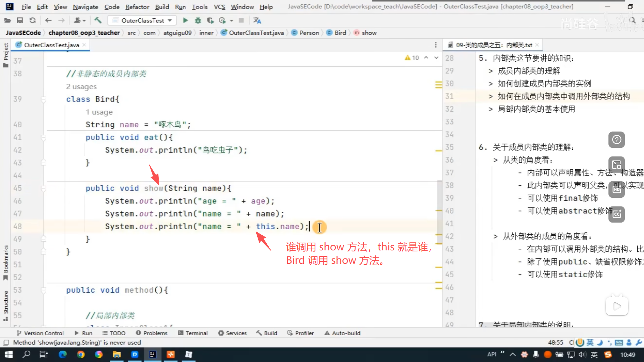Click the Stop square icon
Screen dimensions: 644x362
pos(241,20)
